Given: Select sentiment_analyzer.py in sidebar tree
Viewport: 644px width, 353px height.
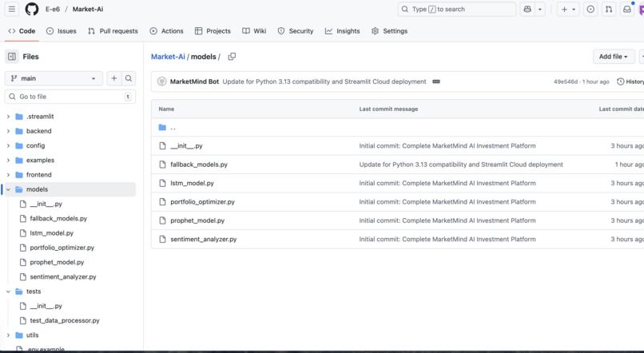Looking at the screenshot, I should [63, 276].
